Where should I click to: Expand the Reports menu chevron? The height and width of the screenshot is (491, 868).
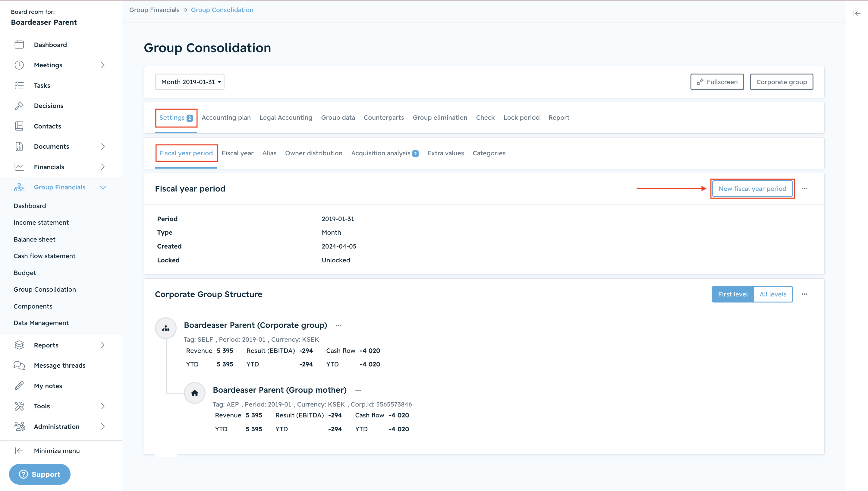click(x=103, y=345)
